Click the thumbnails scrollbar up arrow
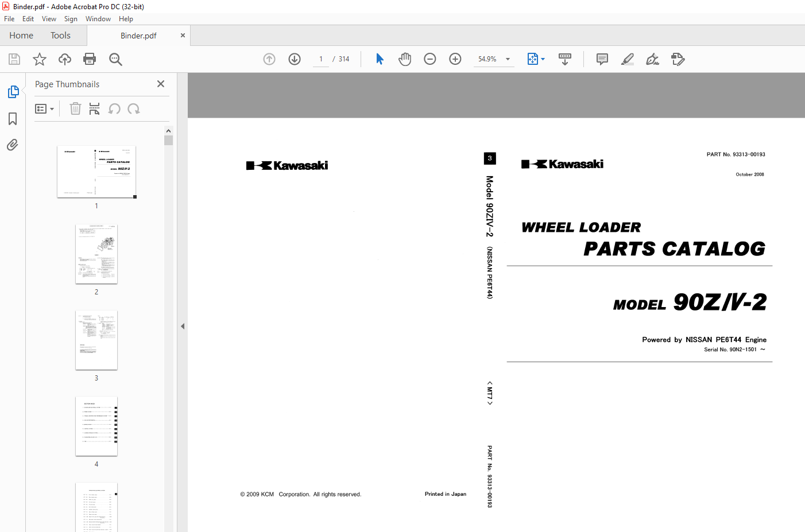 coord(168,131)
